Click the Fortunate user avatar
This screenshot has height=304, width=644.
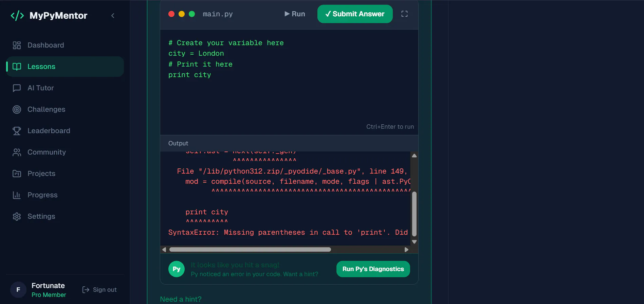(18, 290)
